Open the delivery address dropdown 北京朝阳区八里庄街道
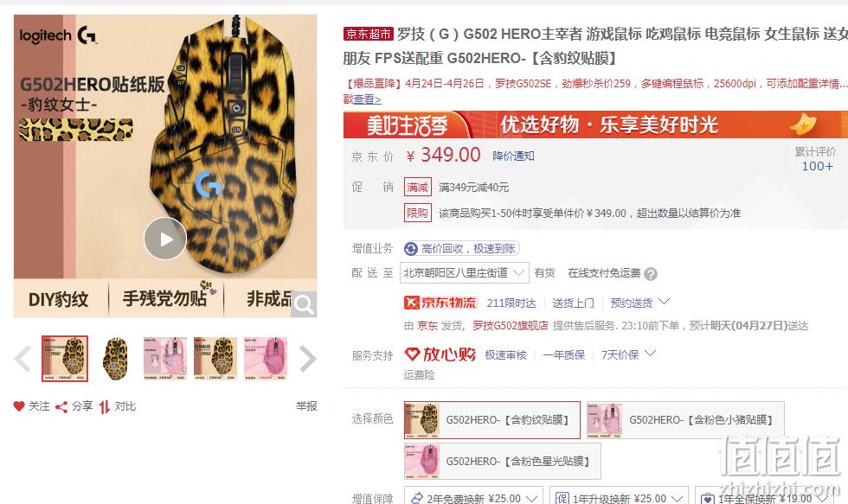This screenshot has width=848, height=504. pyautogui.click(x=464, y=273)
